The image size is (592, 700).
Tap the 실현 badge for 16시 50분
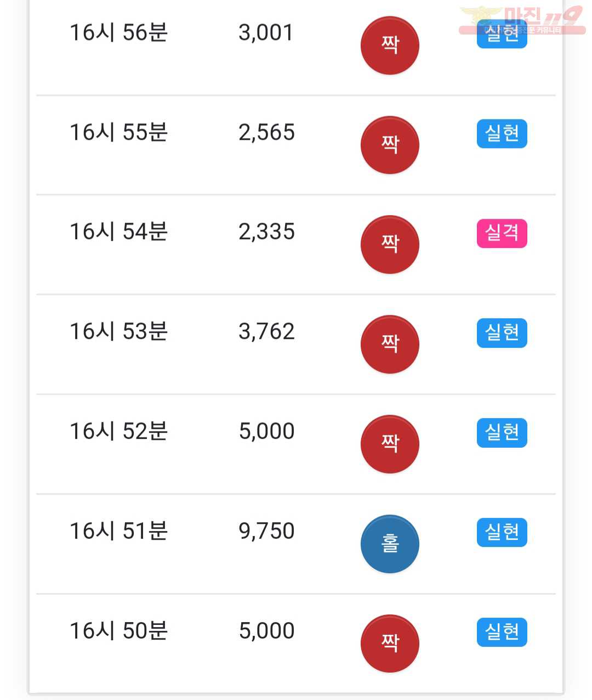tap(502, 632)
